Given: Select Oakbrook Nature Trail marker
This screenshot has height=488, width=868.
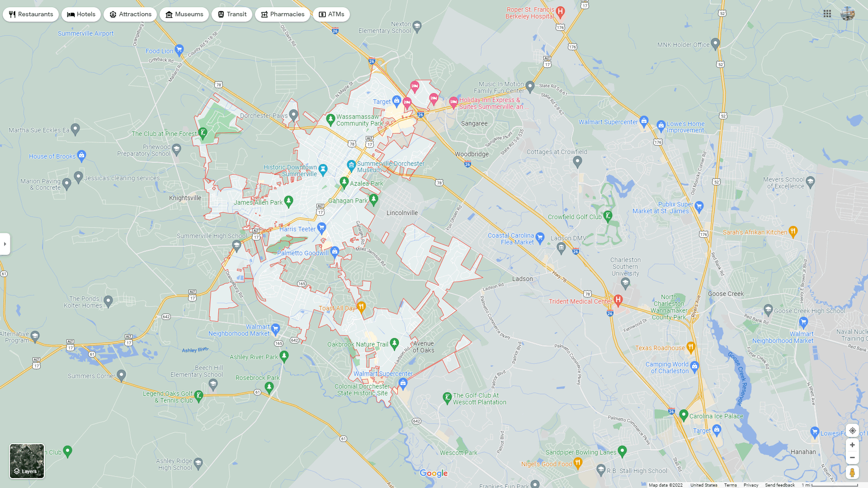Looking at the screenshot, I should coord(394,343).
